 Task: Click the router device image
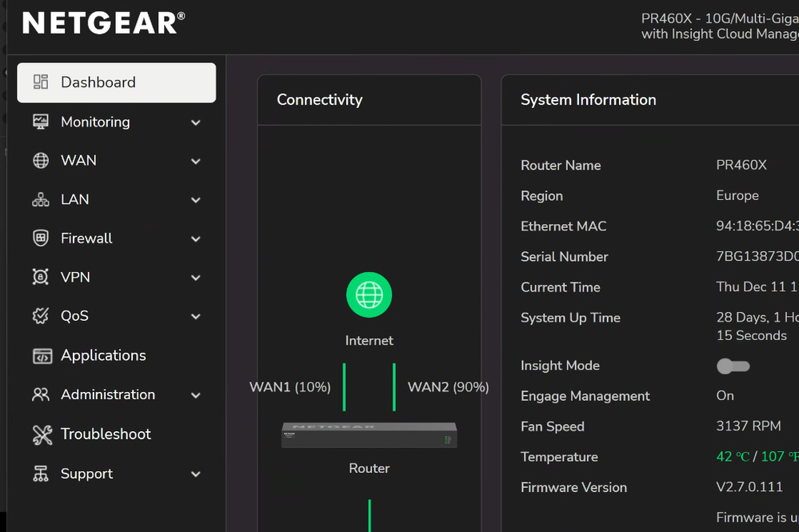(369, 435)
